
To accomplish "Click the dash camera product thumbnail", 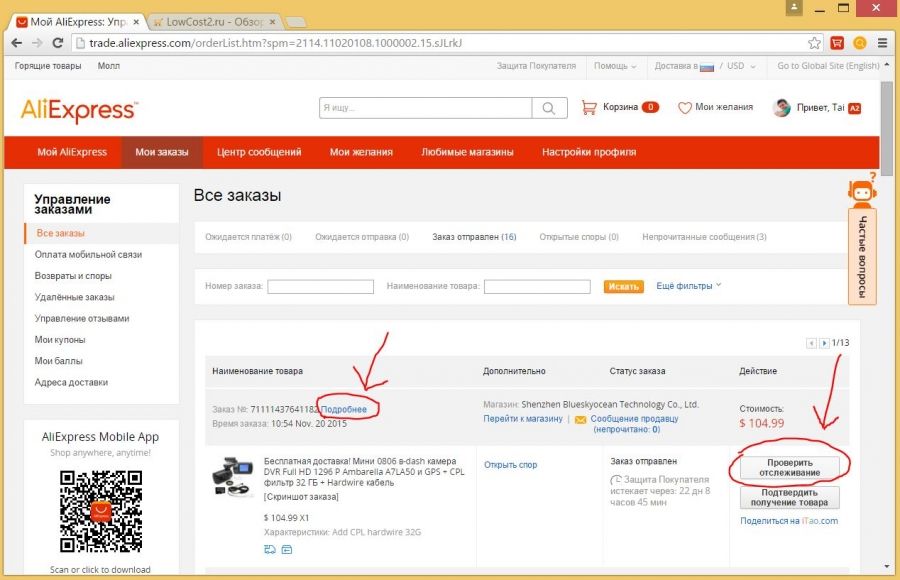I will (233, 477).
